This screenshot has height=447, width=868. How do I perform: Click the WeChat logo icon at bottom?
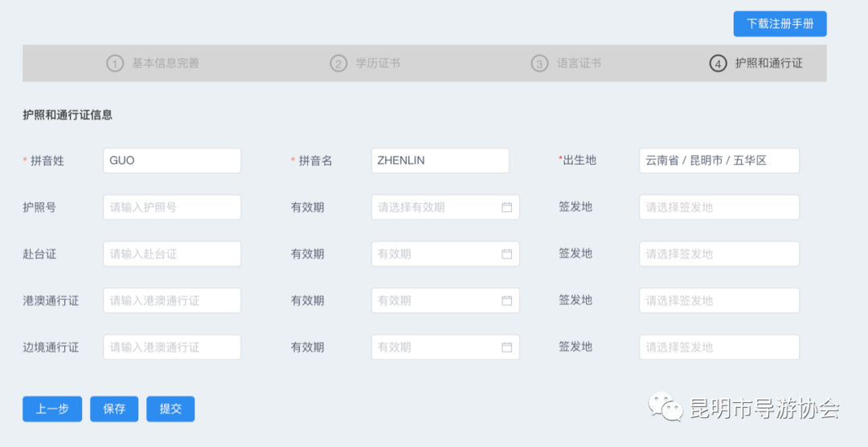[x=666, y=407]
